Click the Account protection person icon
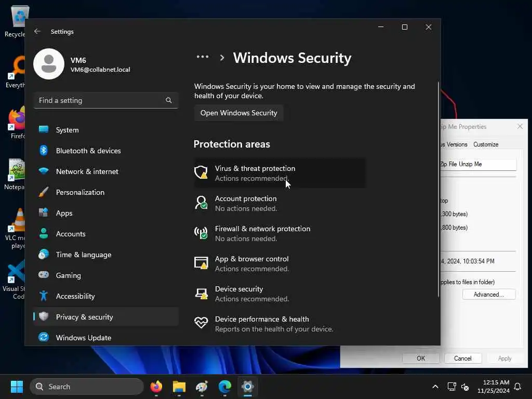The image size is (532, 399). point(201,203)
